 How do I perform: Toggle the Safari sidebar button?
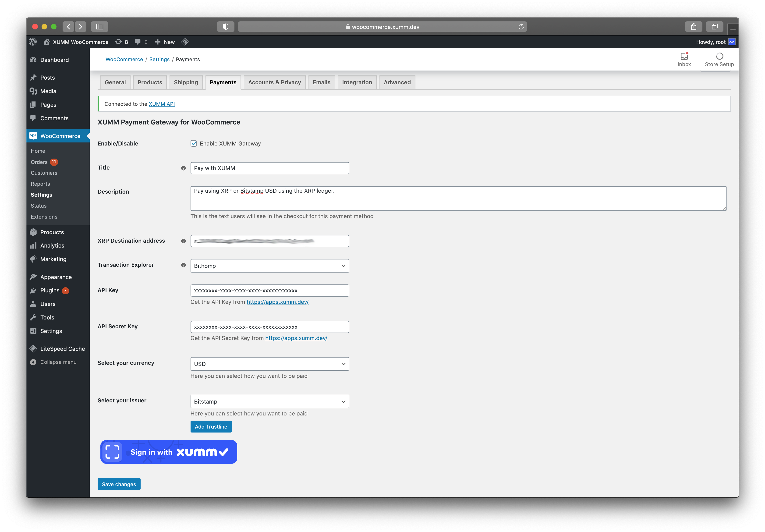tap(100, 27)
